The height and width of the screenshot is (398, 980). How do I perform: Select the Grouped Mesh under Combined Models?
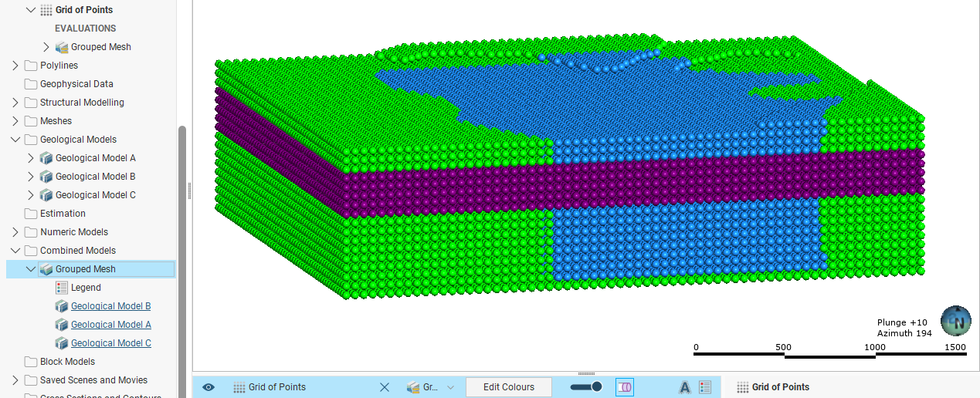pyautogui.click(x=85, y=269)
